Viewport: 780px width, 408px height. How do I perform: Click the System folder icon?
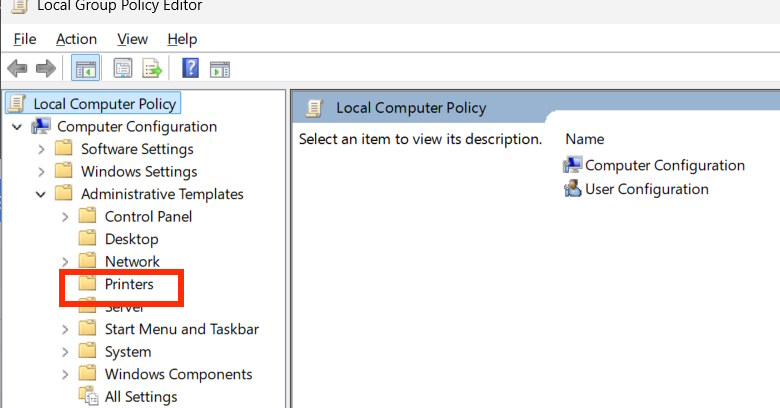[88, 351]
